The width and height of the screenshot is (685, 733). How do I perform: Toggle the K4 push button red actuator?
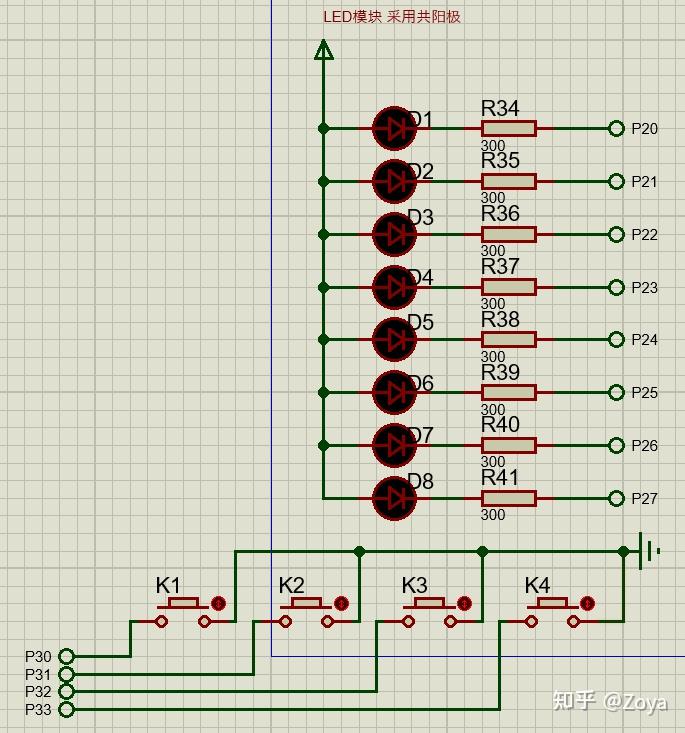(587, 604)
